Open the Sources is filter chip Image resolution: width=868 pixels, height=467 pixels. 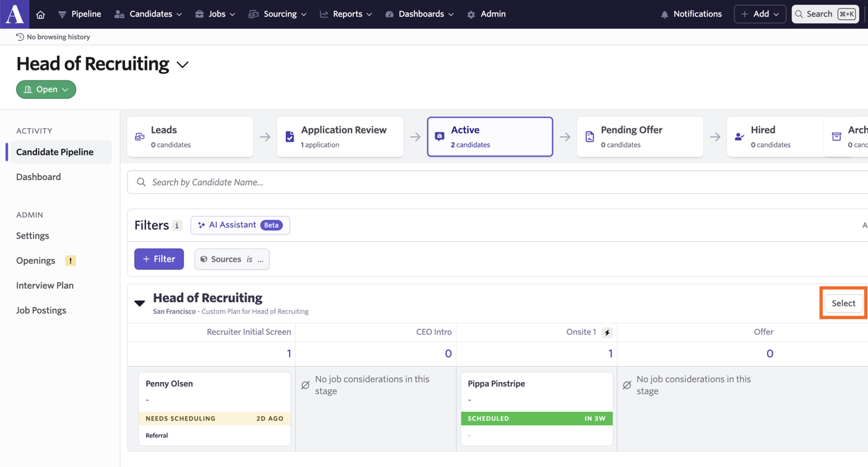coord(232,259)
